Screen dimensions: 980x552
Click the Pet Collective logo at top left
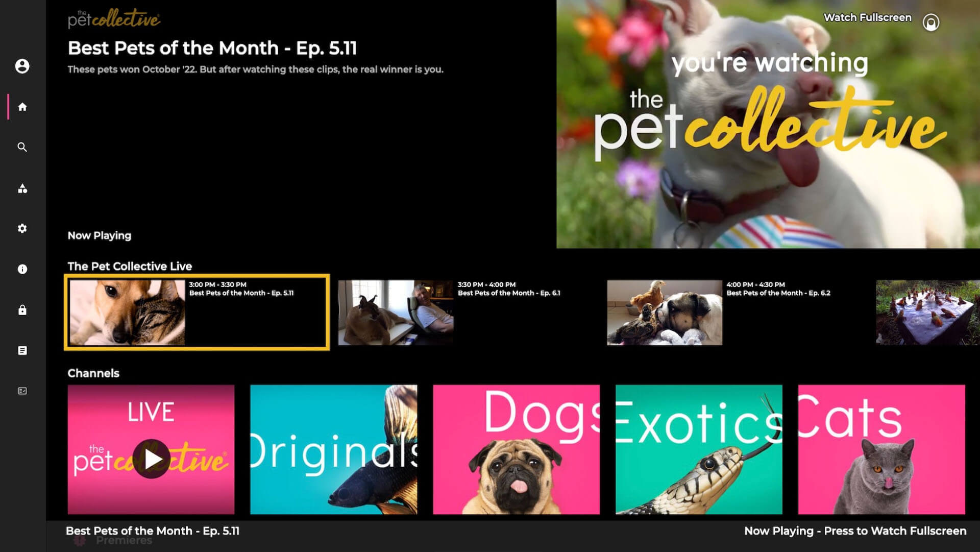(113, 17)
